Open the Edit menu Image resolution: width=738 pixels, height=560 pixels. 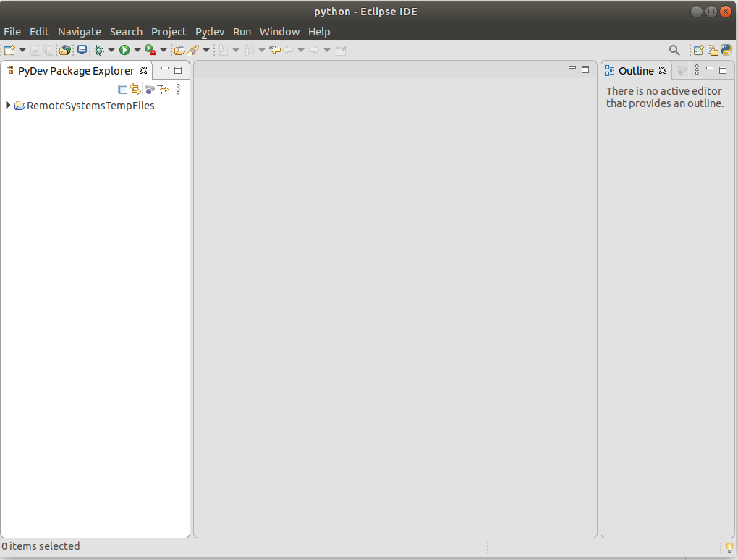(39, 32)
